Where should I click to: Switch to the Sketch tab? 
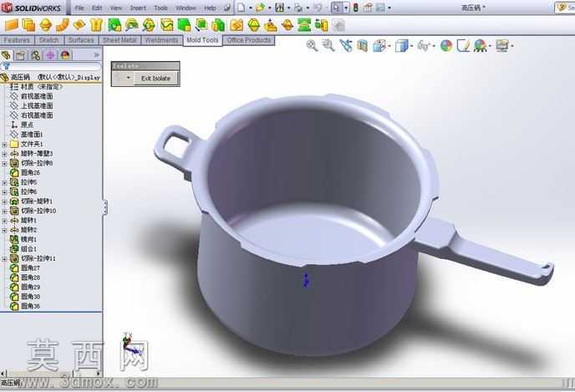pos(49,40)
